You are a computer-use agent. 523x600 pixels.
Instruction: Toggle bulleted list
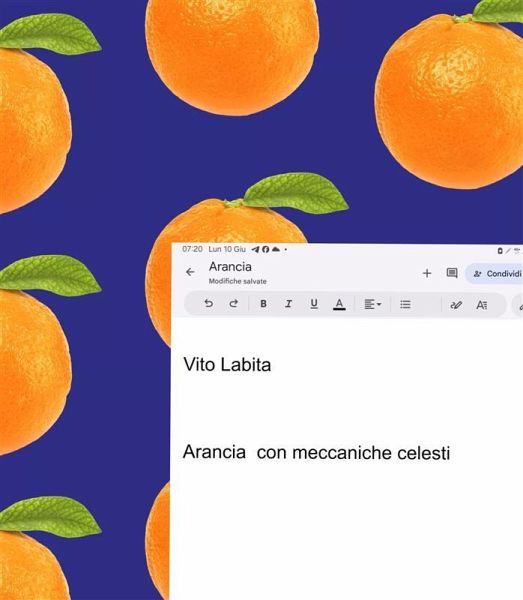[405, 305]
